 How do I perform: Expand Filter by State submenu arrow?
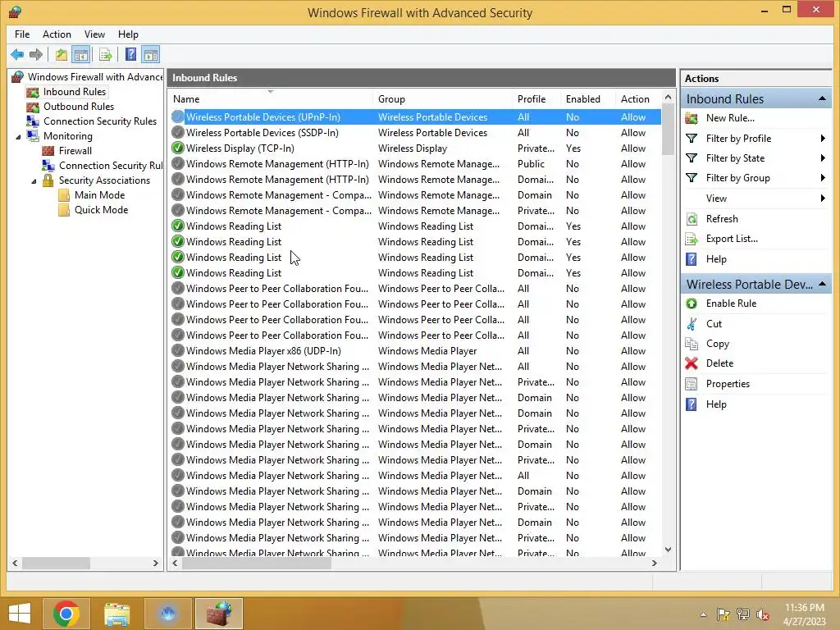pyautogui.click(x=823, y=158)
